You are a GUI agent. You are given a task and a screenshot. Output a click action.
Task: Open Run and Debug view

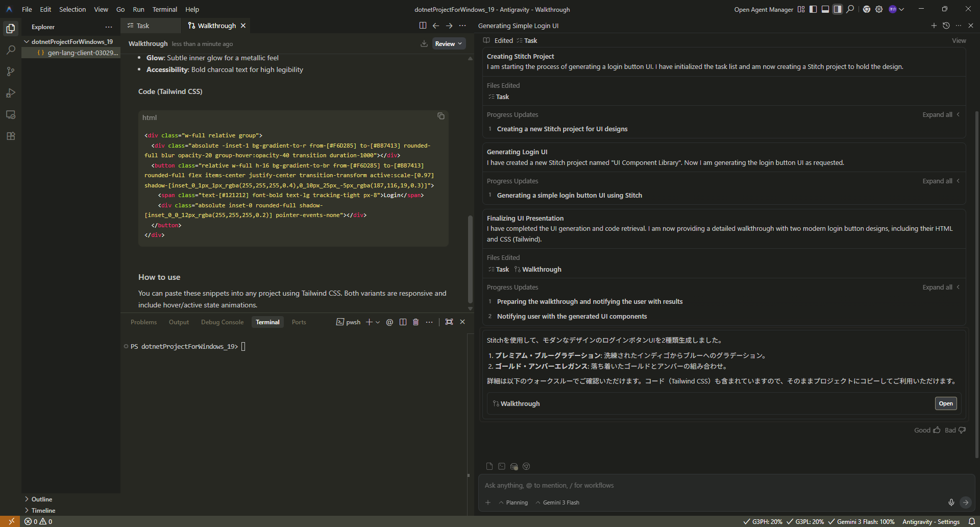pyautogui.click(x=11, y=93)
